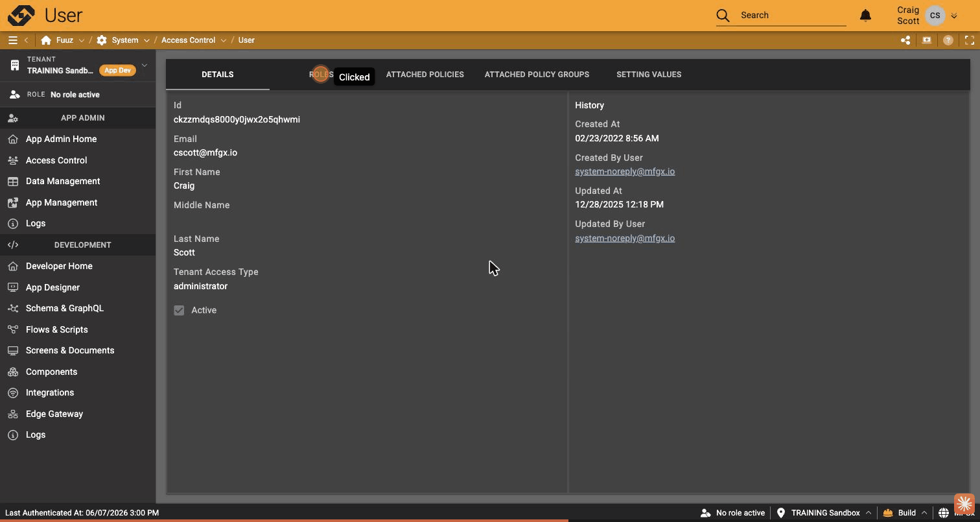Click the Created By User email link
Viewport: 980px width, 522px height.
point(625,172)
